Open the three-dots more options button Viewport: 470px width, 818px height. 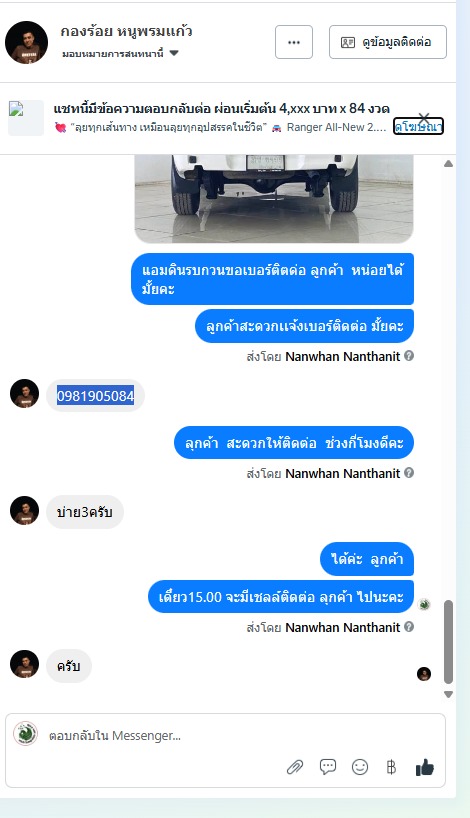coord(294,42)
